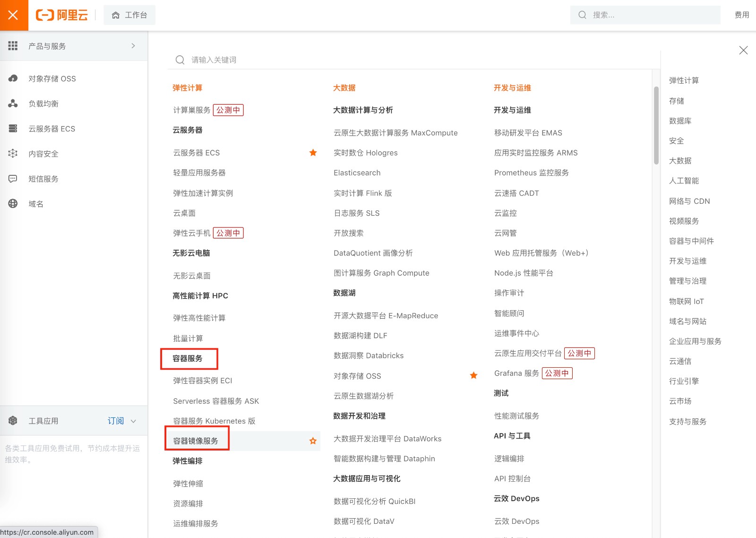This screenshot has height=538, width=756.
Task: Jump to 人工智能 category in right nav
Action: 684,181
